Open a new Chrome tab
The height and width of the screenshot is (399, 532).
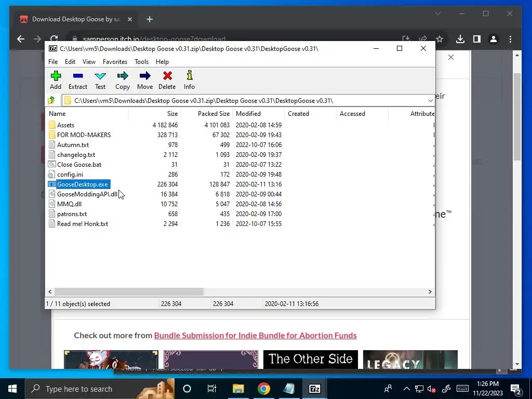(150, 19)
